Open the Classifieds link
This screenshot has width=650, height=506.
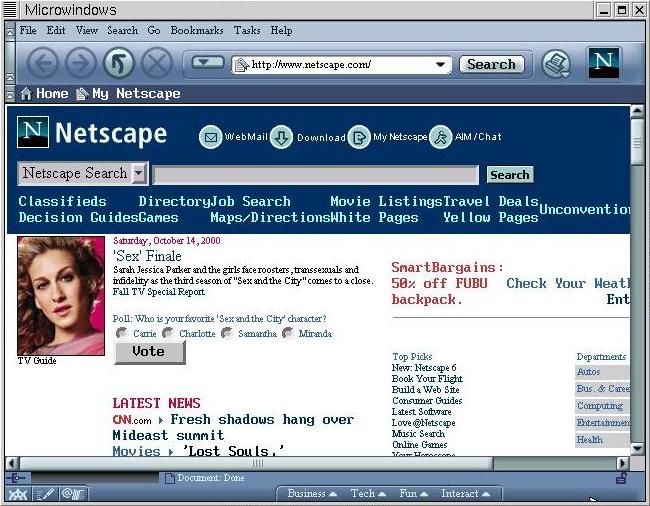(62, 202)
